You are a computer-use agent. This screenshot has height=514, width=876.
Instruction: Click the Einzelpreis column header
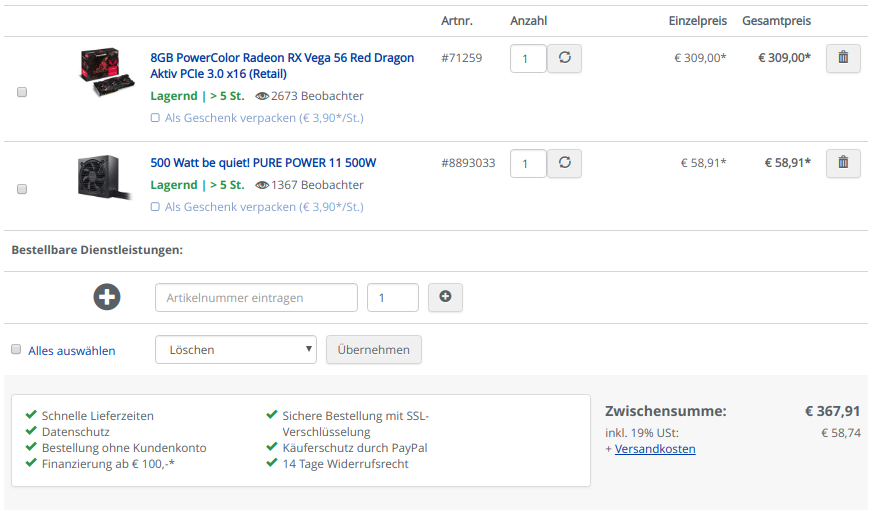[x=698, y=21]
